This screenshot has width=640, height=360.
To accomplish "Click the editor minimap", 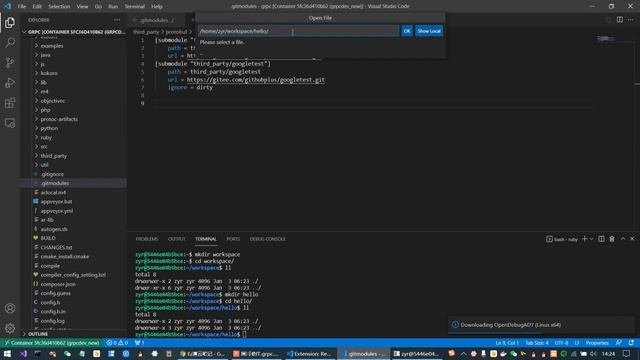I will click(x=606, y=38).
